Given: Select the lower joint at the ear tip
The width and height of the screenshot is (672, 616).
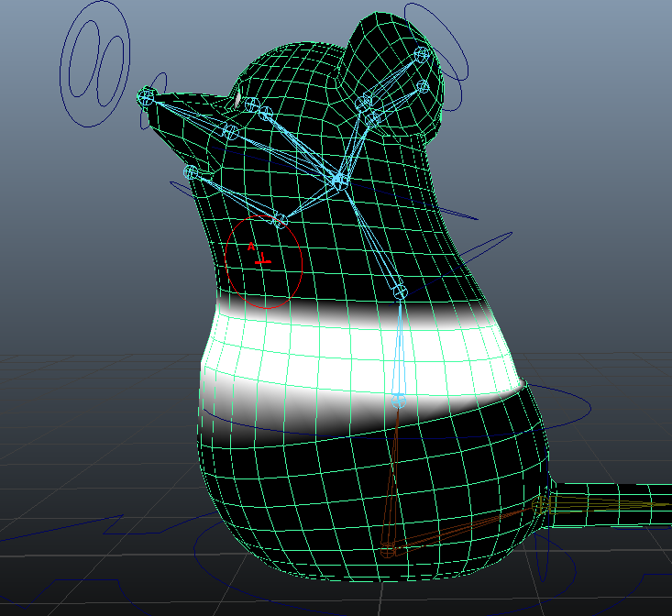Looking at the screenshot, I should click(423, 86).
